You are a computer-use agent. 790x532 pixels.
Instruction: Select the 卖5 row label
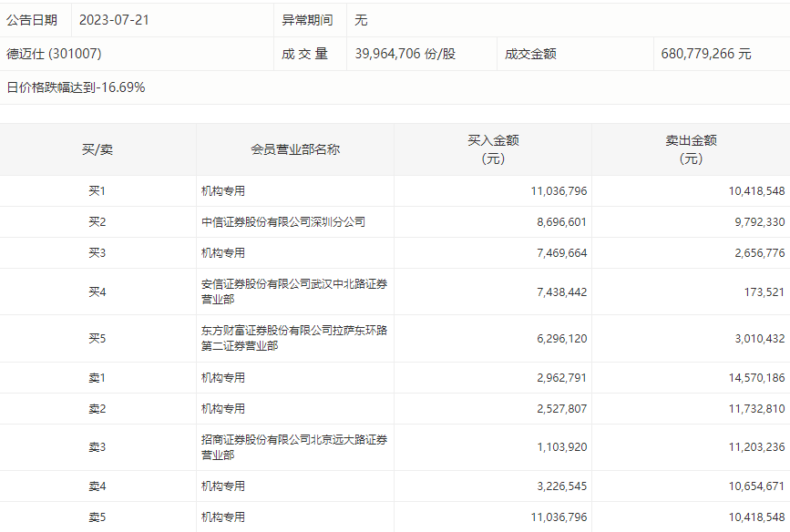point(97,517)
